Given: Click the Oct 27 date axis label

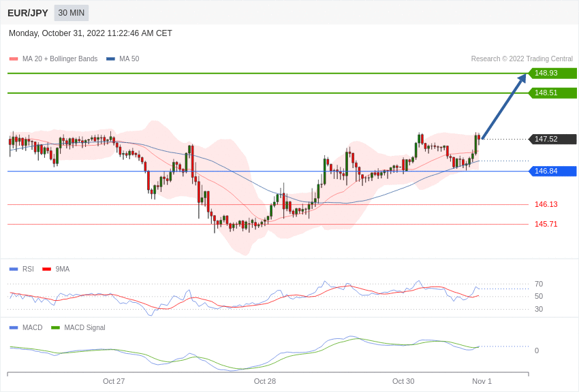Looking at the screenshot, I should coord(114,381).
